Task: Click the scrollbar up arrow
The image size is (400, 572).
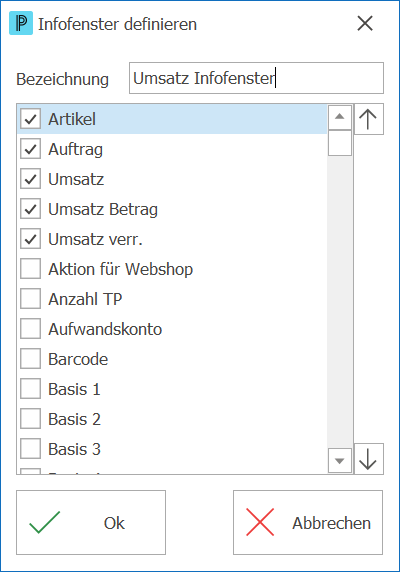Action: [x=340, y=117]
